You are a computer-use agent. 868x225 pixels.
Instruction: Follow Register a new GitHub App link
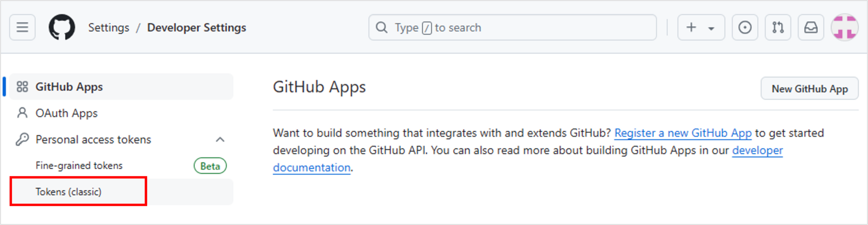(683, 133)
